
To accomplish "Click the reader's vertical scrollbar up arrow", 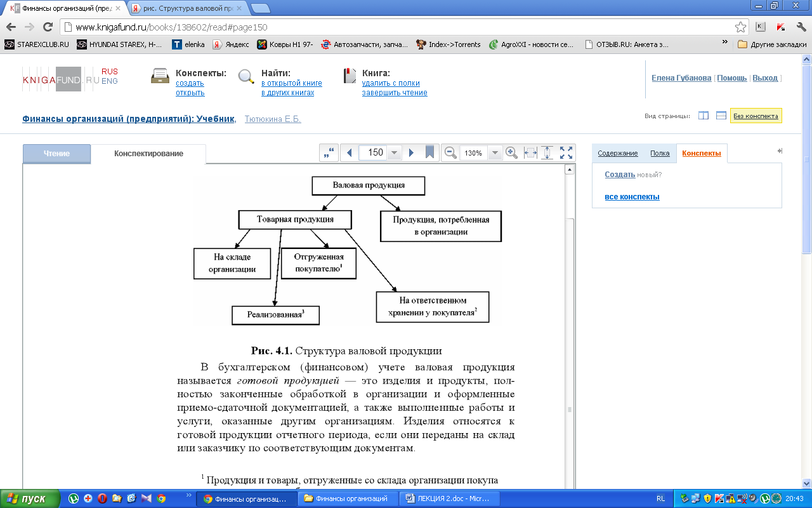I will tap(569, 170).
